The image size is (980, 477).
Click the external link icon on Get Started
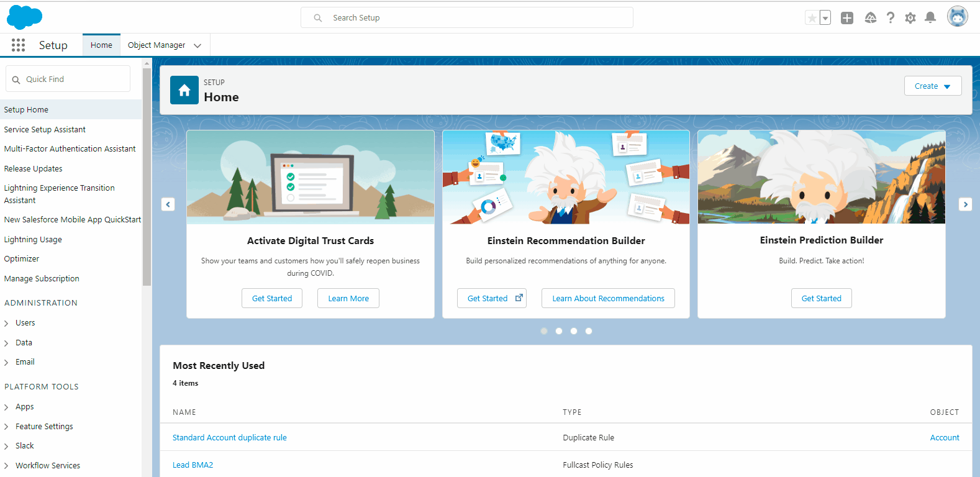[x=519, y=298]
